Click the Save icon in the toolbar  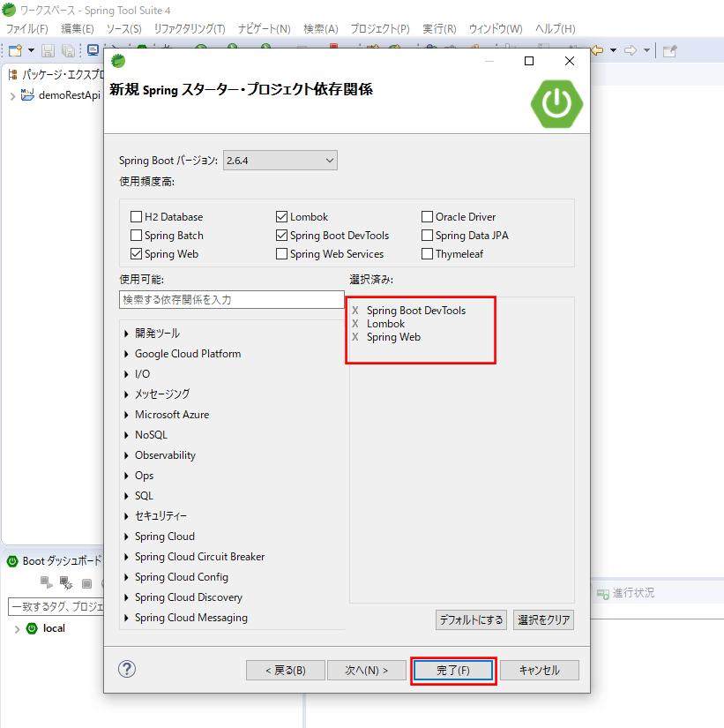pyautogui.click(x=48, y=50)
